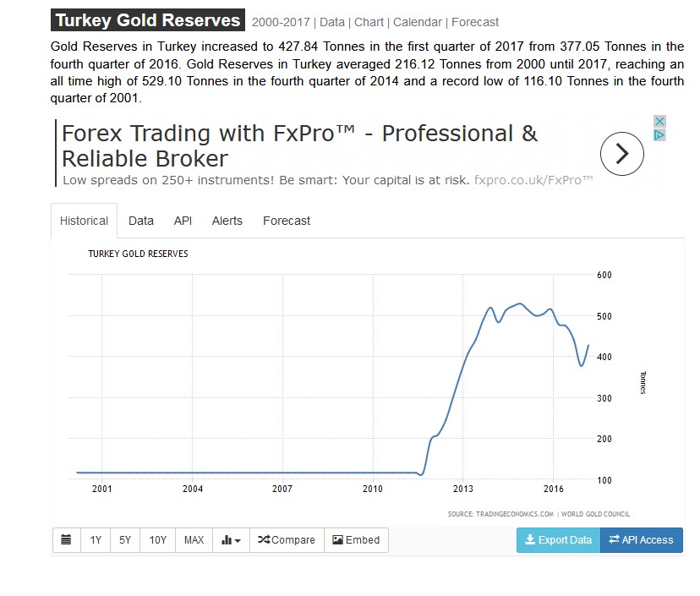
Task: Switch to the Data tab
Action: [x=141, y=221]
